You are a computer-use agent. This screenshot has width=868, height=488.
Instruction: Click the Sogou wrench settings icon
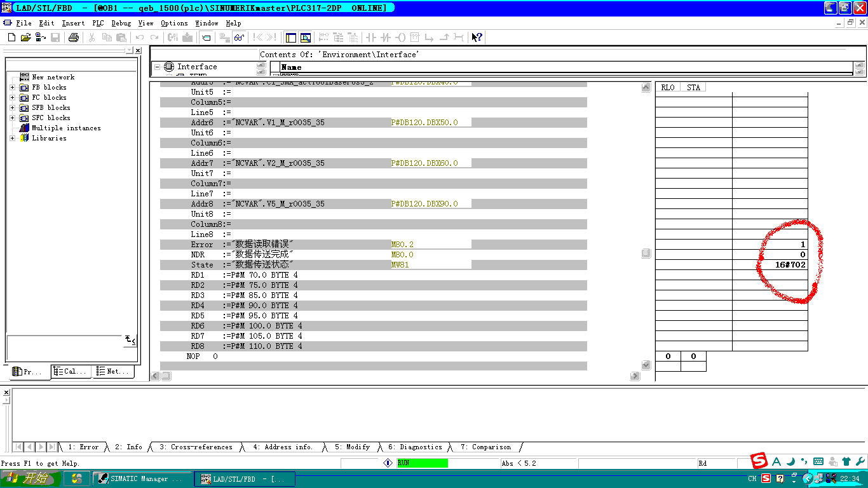click(x=860, y=461)
